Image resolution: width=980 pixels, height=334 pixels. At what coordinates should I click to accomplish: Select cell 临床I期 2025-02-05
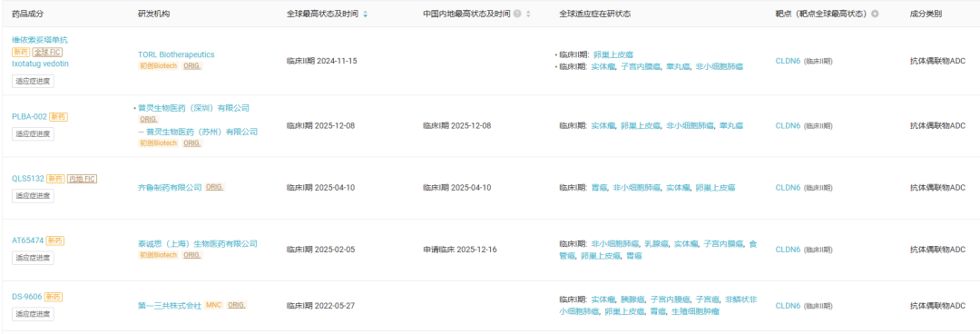point(320,249)
